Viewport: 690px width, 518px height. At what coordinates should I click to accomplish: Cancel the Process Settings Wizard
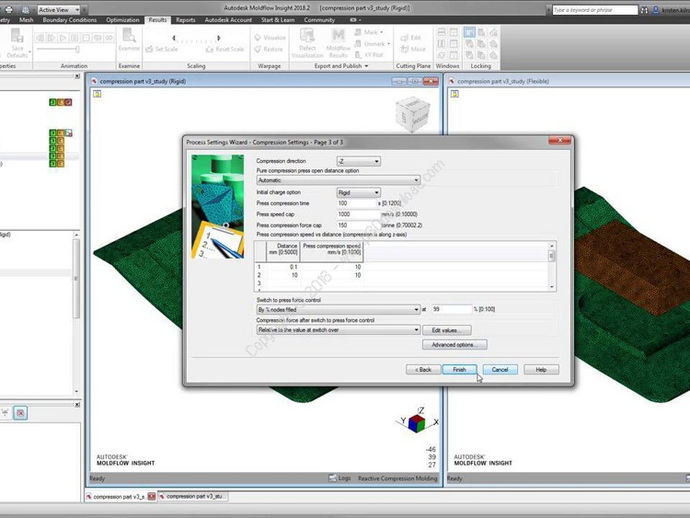[500, 369]
